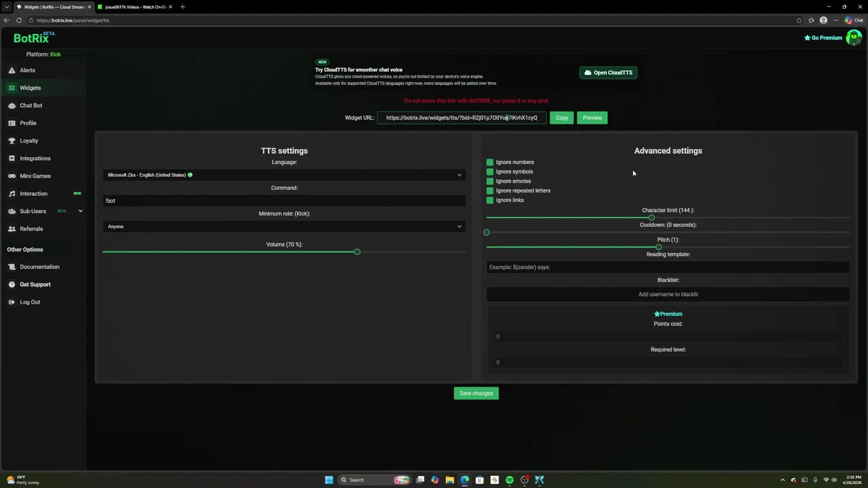
Task: Open the Loyalty trophy icon
Action: point(12,141)
